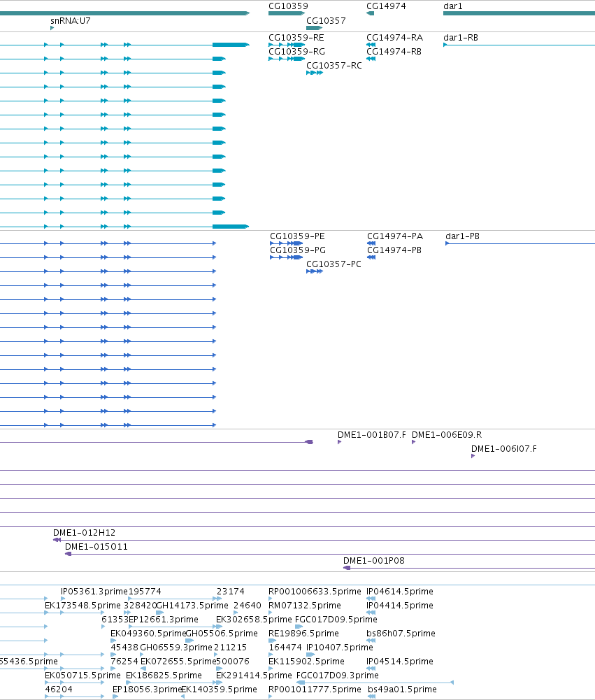Select the EK302658.5prime EST label
The image size is (595, 700).
click(x=254, y=619)
